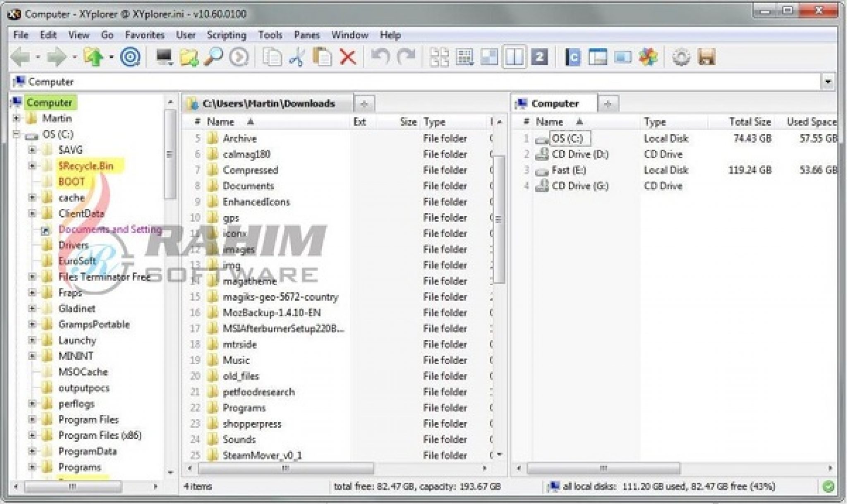Expand the Launchy folder node
The image size is (847, 504).
point(32,340)
